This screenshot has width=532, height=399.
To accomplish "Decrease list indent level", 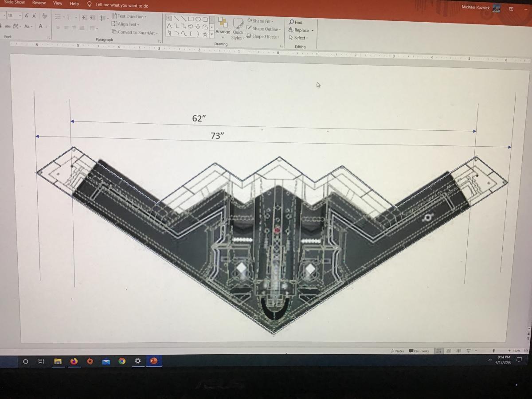I will [84, 17].
